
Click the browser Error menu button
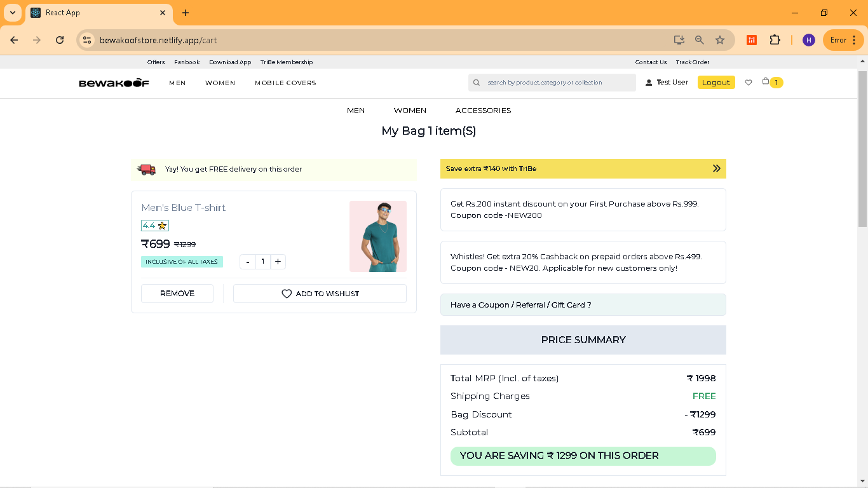click(x=844, y=40)
